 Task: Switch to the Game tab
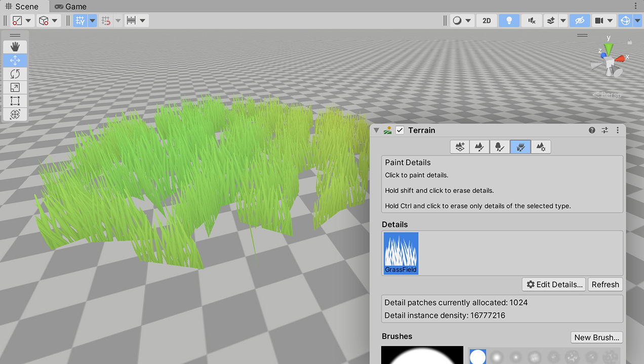click(x=70, y=6)
